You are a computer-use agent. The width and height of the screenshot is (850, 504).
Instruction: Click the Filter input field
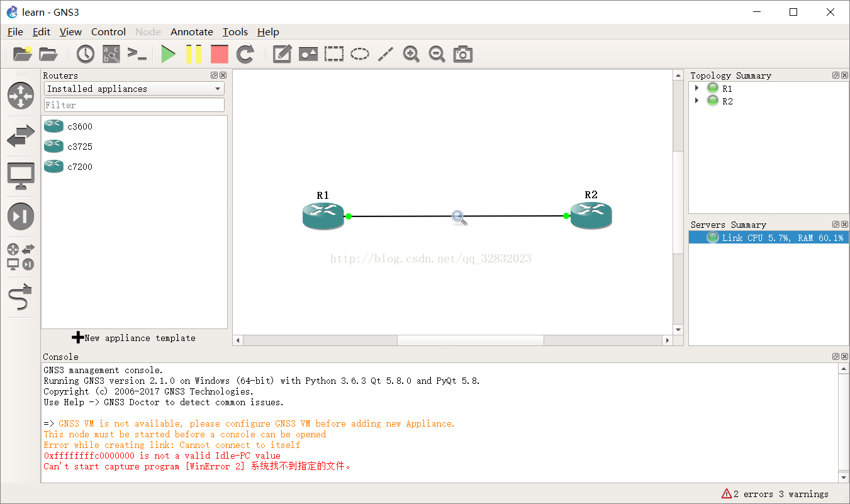[x=134, y=105]
